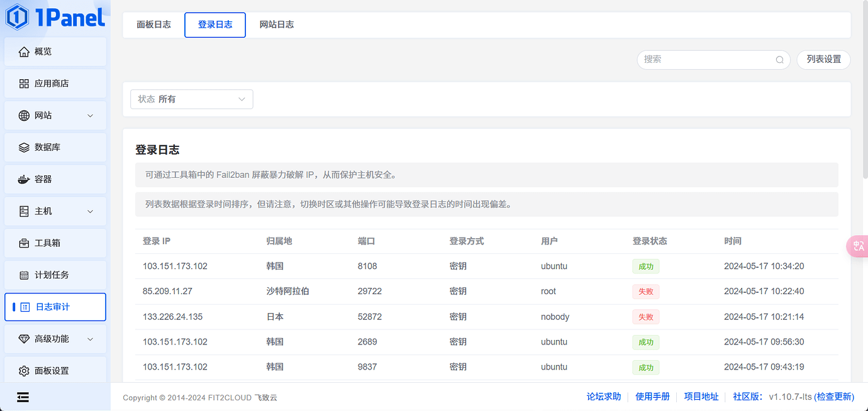
Task: Open the 状态 status filter dropdown
Action: click(x=191, y=99)
